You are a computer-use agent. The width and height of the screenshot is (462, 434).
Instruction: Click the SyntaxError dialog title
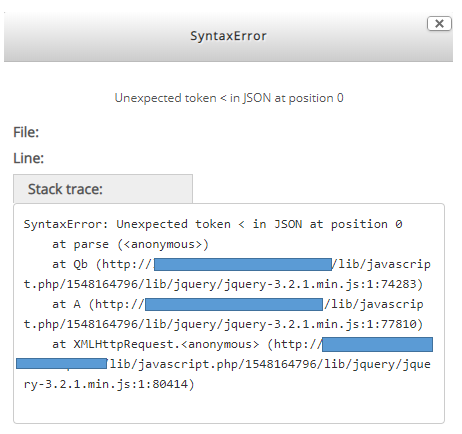(228, 36)
